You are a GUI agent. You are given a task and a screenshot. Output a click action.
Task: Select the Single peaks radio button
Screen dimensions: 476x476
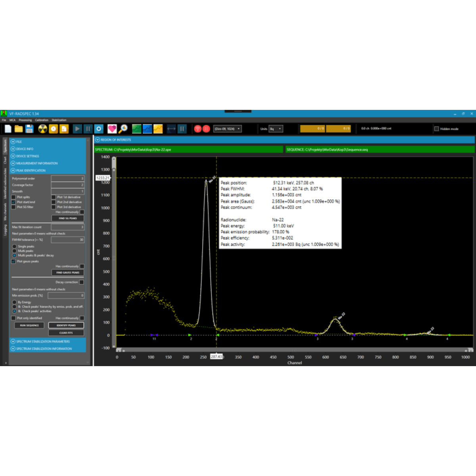[x=14, y=246]
